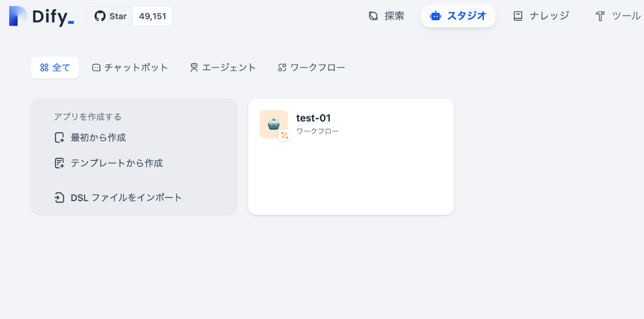Click the Dify logo
This screenshot has width=644, height=319.
[x=41, y=16]
